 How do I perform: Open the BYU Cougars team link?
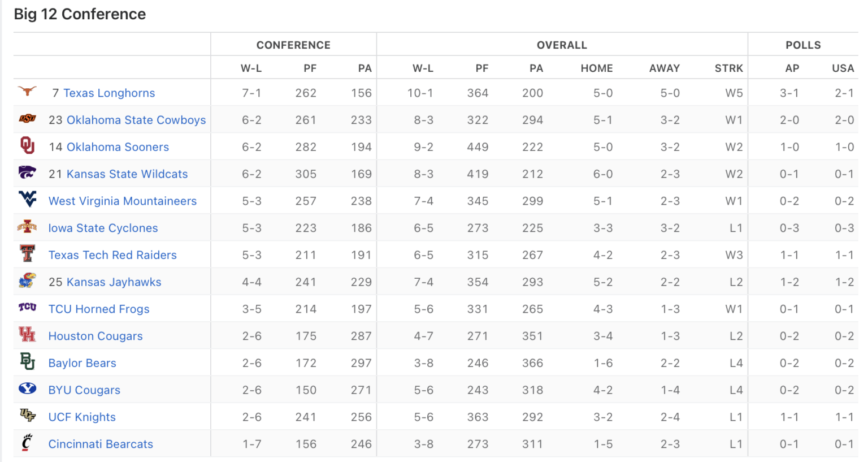point(84,391)
